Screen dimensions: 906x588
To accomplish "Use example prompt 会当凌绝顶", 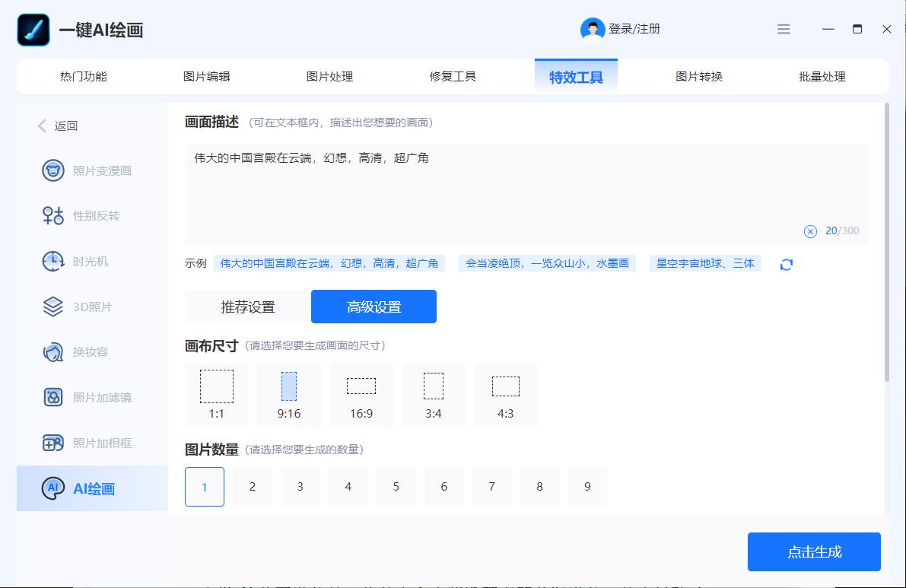I will click(547, 263).
